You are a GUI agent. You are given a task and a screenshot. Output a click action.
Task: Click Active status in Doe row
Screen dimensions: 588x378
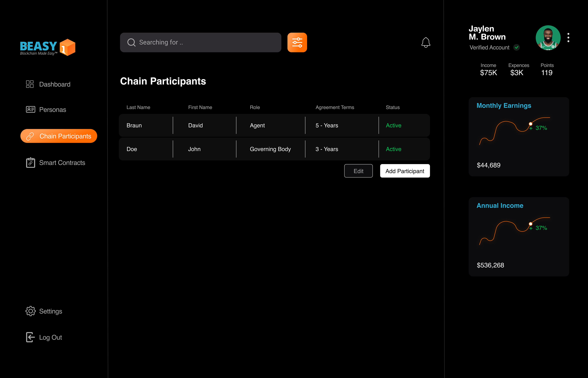coord(394,149)
